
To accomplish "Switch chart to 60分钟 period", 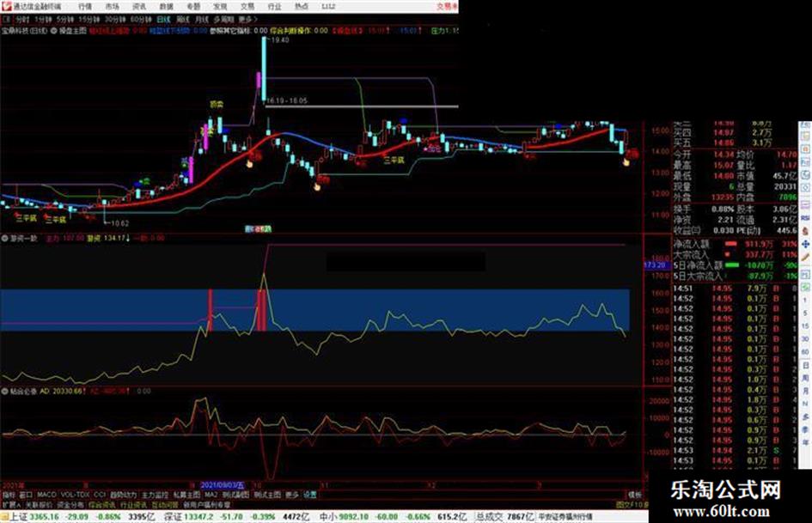I will [x=141, y=20].
